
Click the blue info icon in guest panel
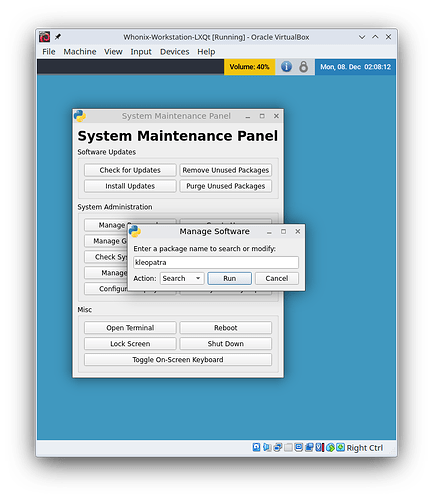[286, 67]
